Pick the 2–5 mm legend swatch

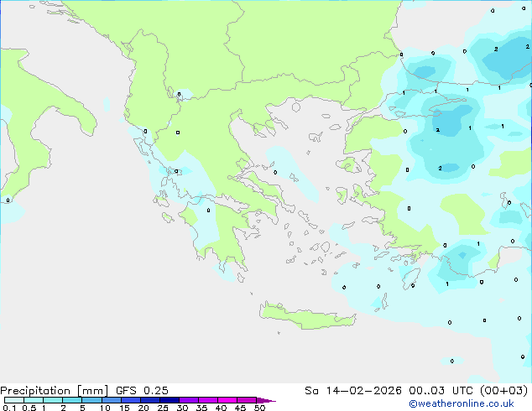[x=72, y=400]
